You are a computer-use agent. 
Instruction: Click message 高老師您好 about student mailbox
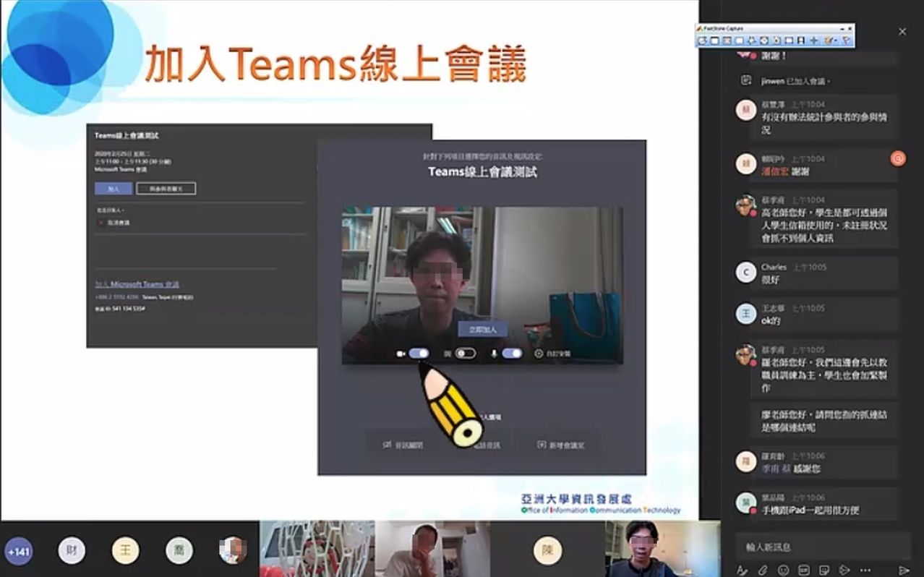[x=824, y=226]
